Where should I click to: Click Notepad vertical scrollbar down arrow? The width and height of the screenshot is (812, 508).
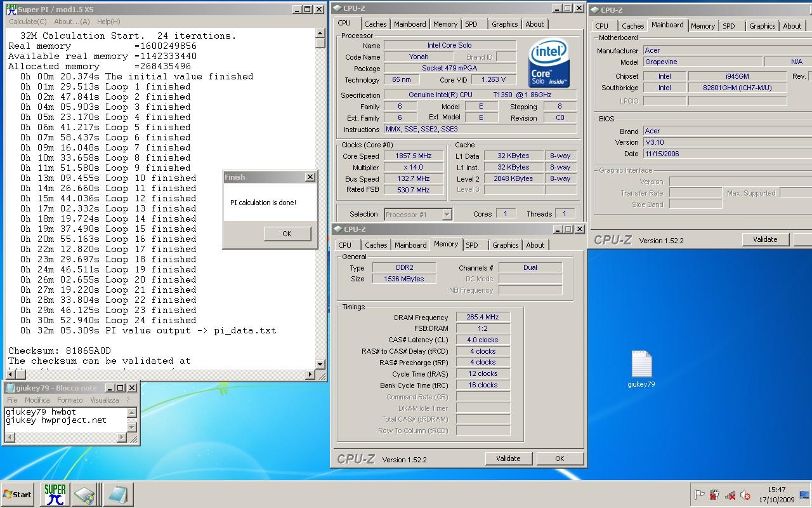pyautogui.click(x=132, y=427)
